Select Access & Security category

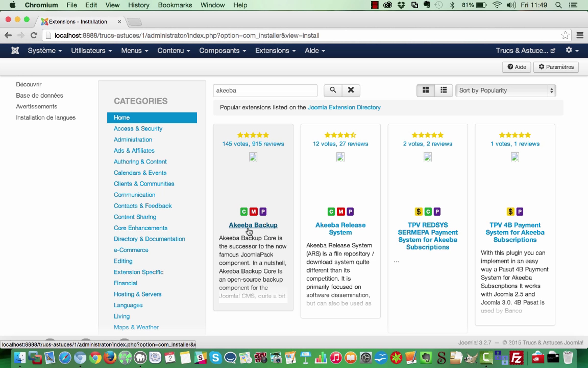138,129
